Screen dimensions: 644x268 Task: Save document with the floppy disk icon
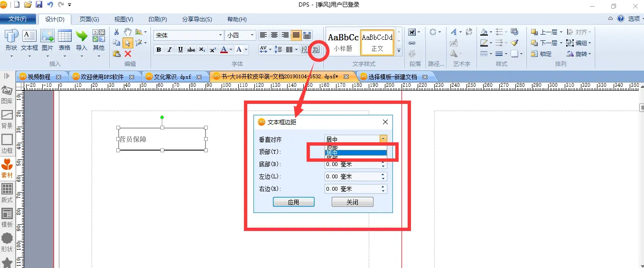(39, 5)
